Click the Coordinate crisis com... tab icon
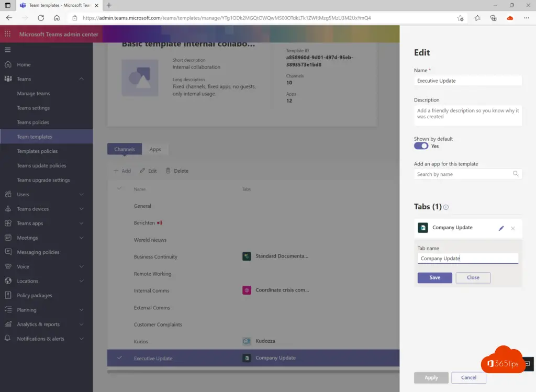 pyautogui.click(x=247, y=290)
